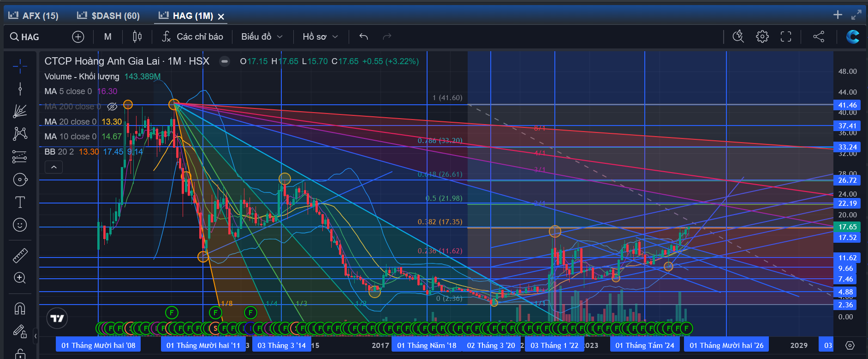The height and width of the screenshot is (359, 868).
Task: Close the HAG (1M) tab
Action: (x=221, y=17)
